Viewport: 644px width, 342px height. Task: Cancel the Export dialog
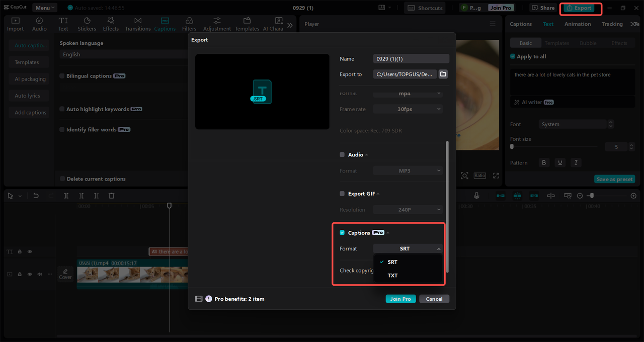point(434,299)
